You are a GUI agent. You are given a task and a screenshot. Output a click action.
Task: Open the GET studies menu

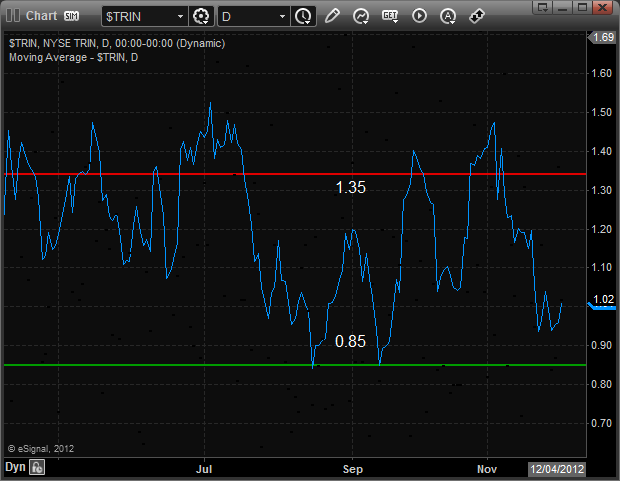point(390,16)
